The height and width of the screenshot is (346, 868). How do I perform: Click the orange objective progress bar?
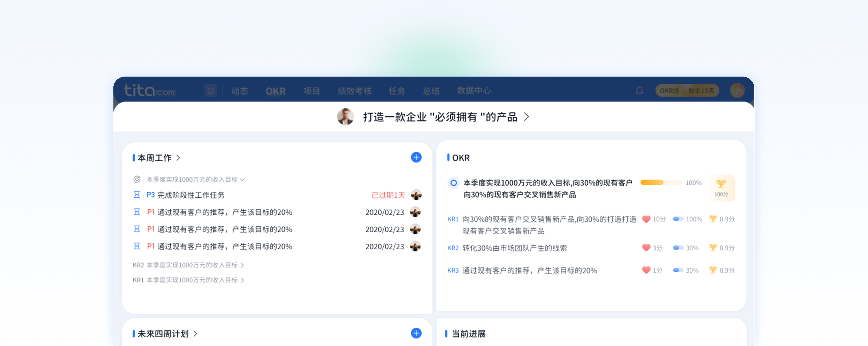coord(661,182)
